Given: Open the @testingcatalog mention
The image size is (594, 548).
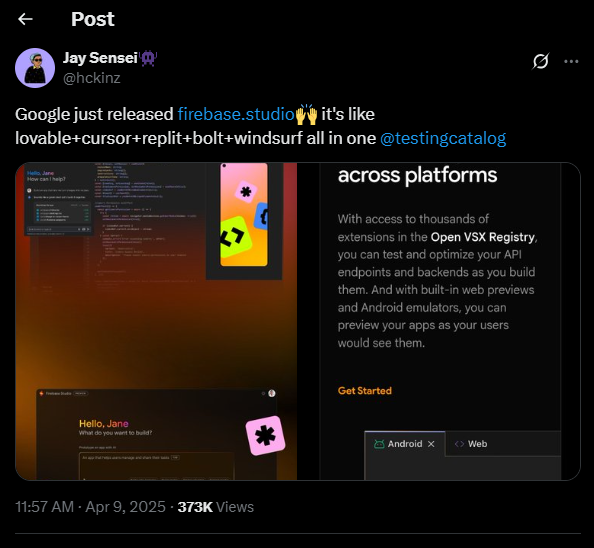Looking at the screenshot, I should [443, 138].
